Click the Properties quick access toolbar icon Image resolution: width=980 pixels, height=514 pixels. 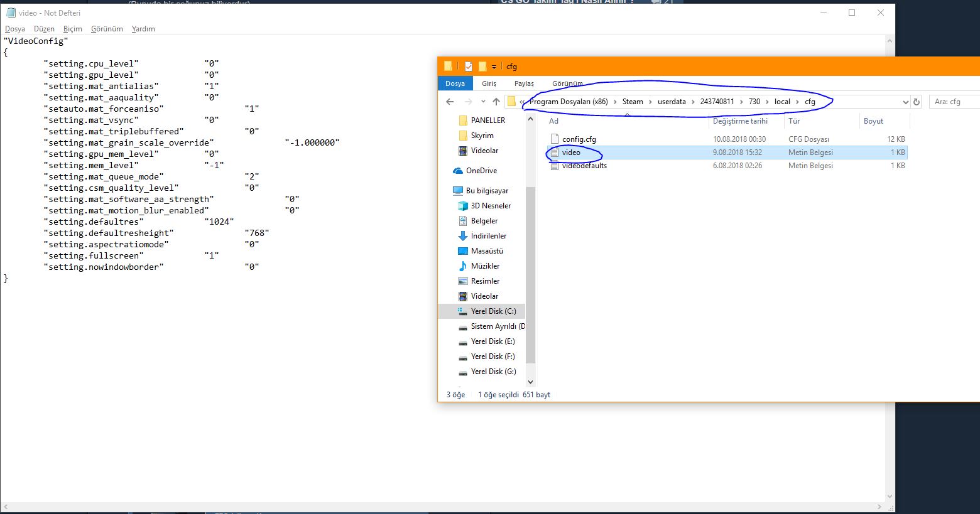point(469,66)
